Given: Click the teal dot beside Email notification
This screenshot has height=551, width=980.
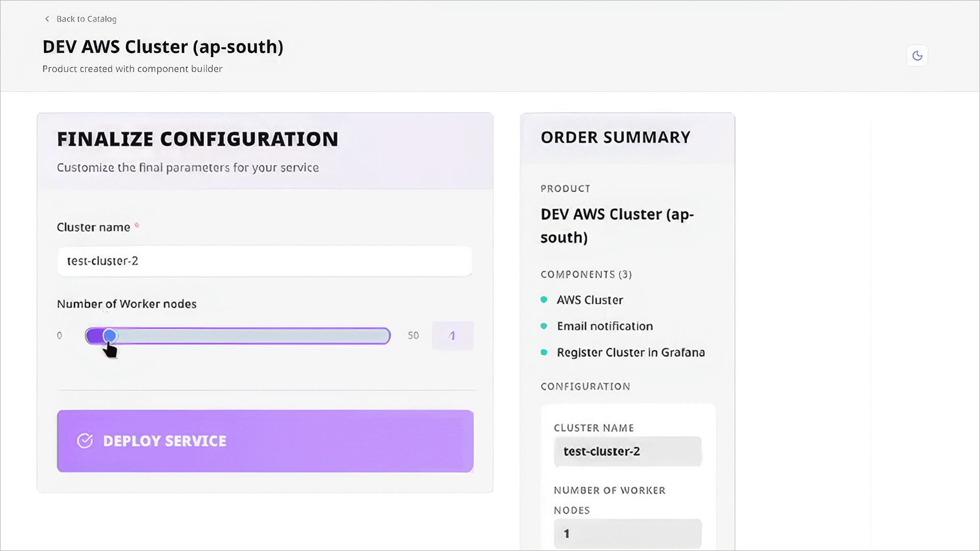Looking at the screenshot, I should 544,327.
